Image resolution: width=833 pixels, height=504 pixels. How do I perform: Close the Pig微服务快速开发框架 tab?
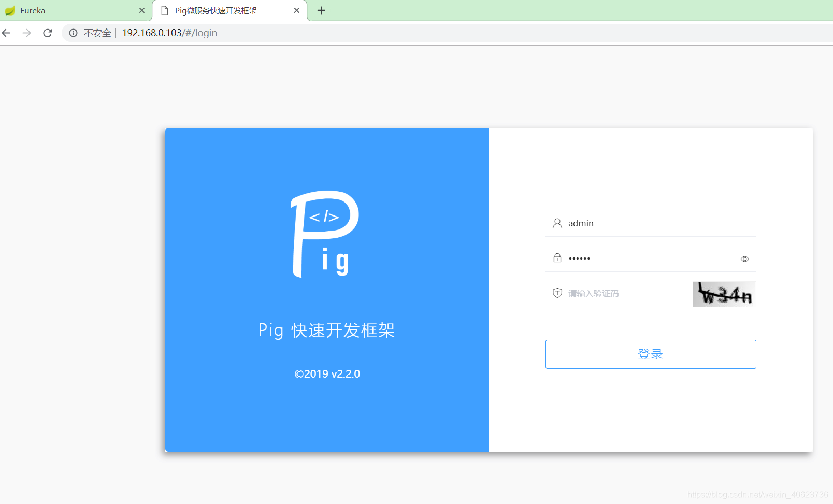pos(297,10)
